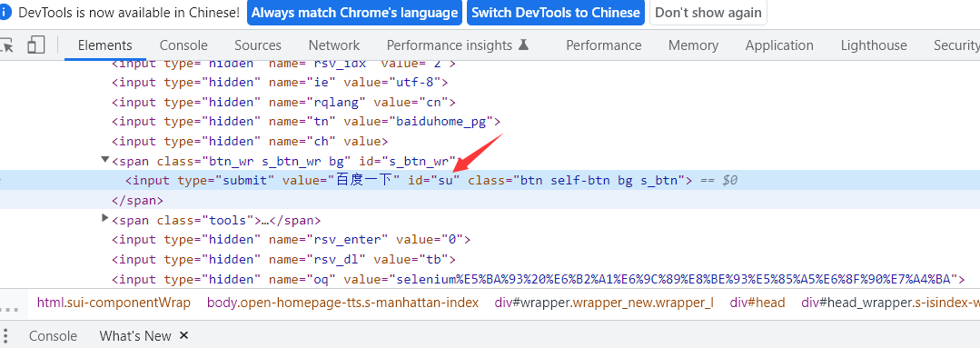Expand the span class tools node
Viewport: 980px width, 348px height.
105,219
